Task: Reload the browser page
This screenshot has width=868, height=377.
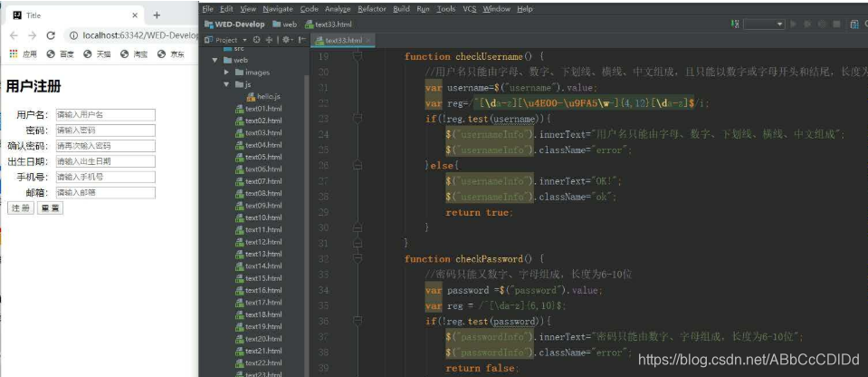Action: (51, 35)
